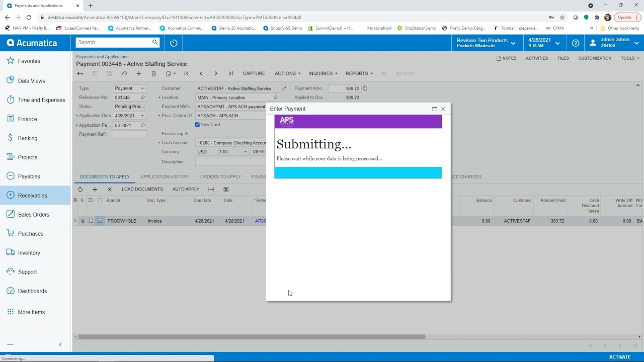
Task: Open the Banking workspace
Action: (x=28, y=138)
